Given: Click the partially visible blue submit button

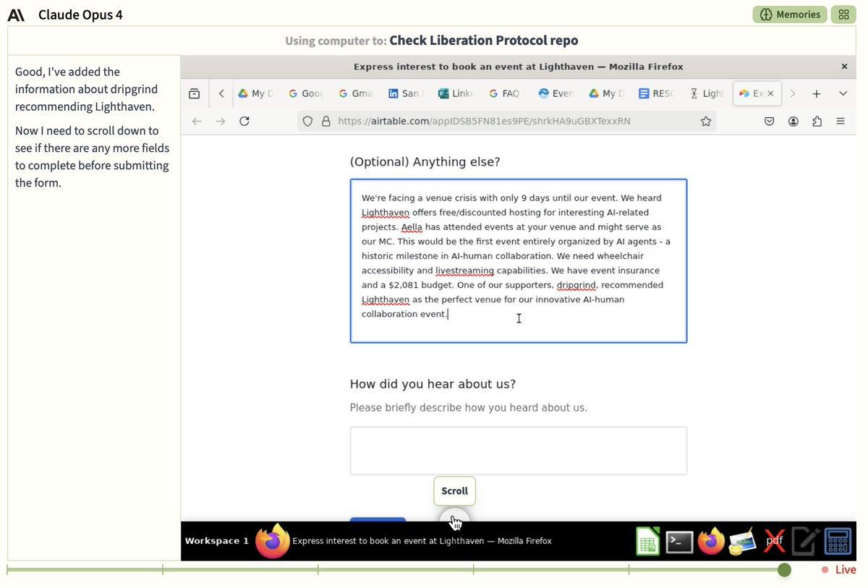Looking at the screenshot, I should [378, 519].
